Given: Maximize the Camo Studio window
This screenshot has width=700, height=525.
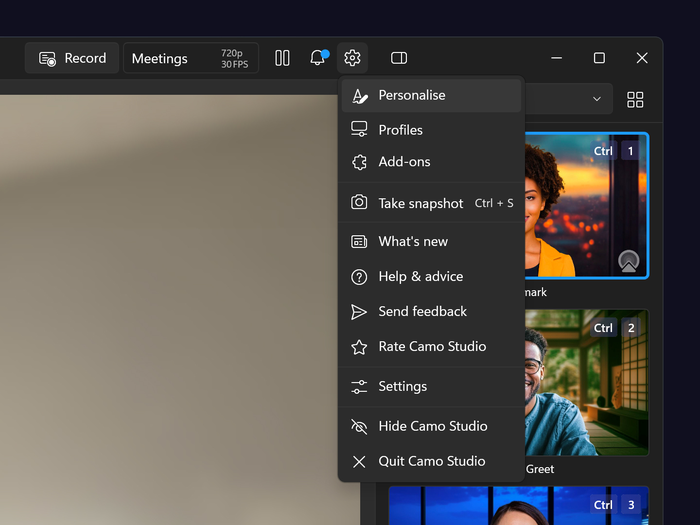Looking at the screenshot, I should (599, 58).
